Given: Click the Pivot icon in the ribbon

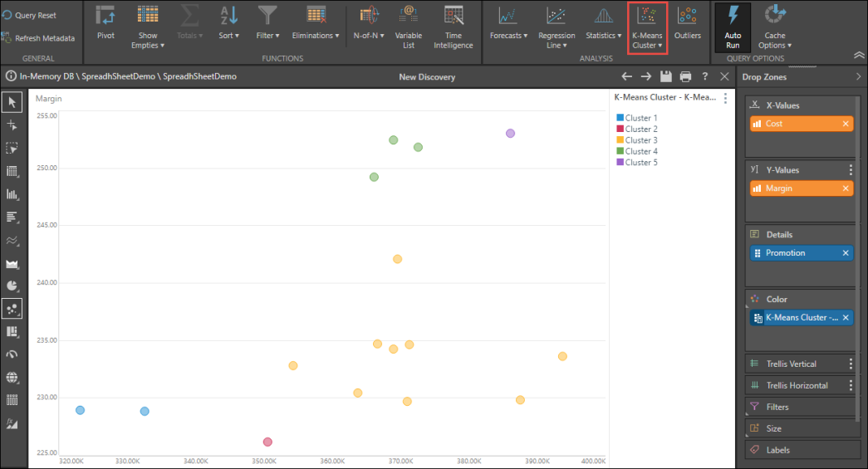Looking at the screenshot, I should (x=105, y=23).
